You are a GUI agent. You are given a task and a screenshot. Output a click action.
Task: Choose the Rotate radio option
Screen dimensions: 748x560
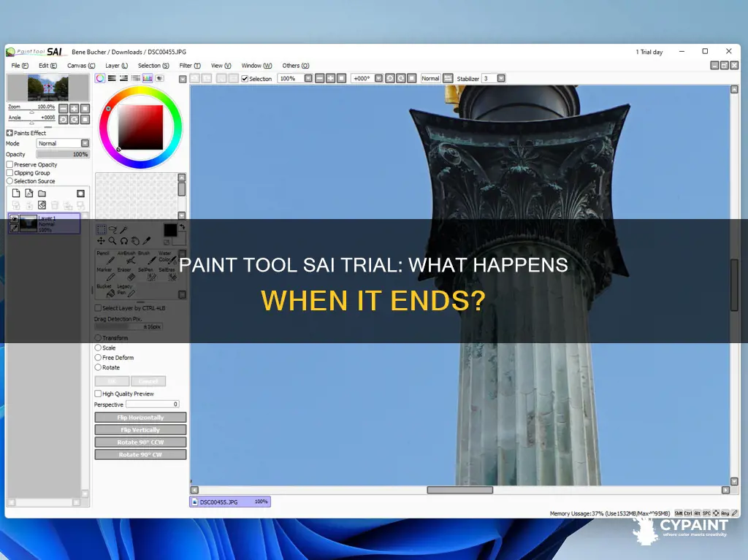coord(98,367)
